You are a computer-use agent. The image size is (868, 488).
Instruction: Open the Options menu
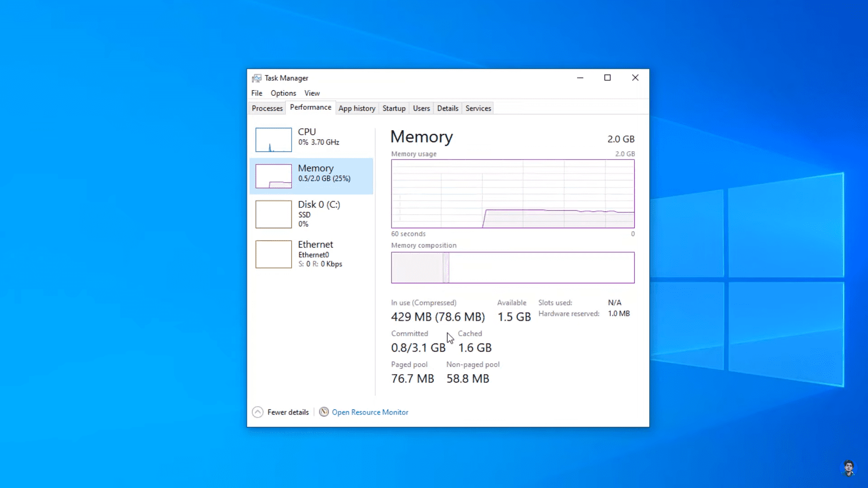[x=283, y=93]
